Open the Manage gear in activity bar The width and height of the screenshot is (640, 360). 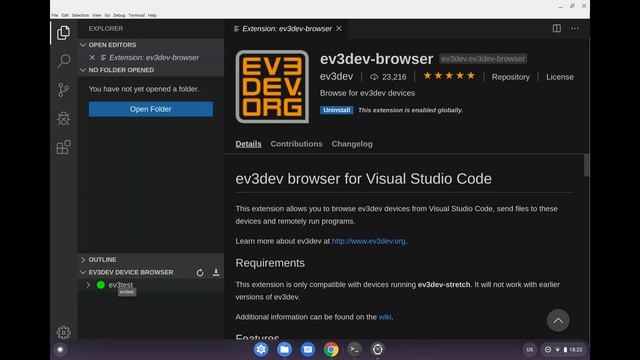[63, 332]
